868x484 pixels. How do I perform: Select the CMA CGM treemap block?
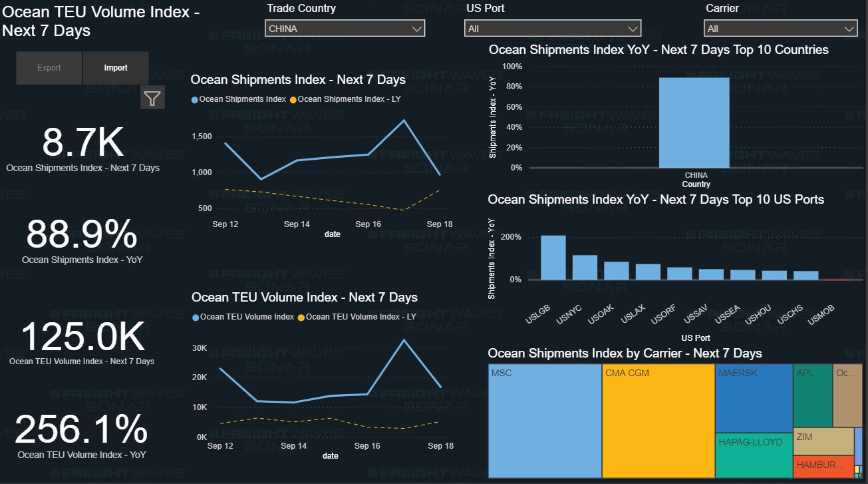(658, 421)
